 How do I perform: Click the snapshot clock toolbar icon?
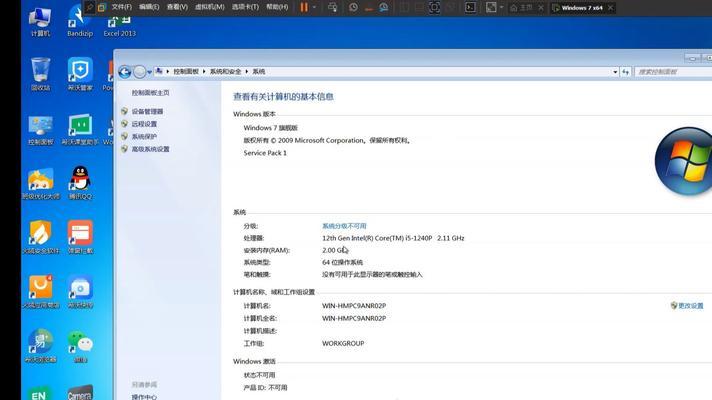pyautogui.click(x=353, y=7)
